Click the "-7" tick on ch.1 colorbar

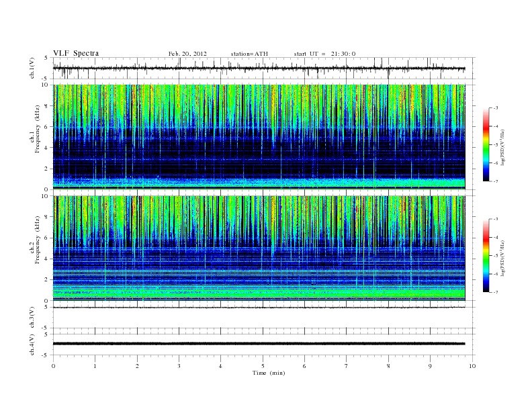pos(495,181)
